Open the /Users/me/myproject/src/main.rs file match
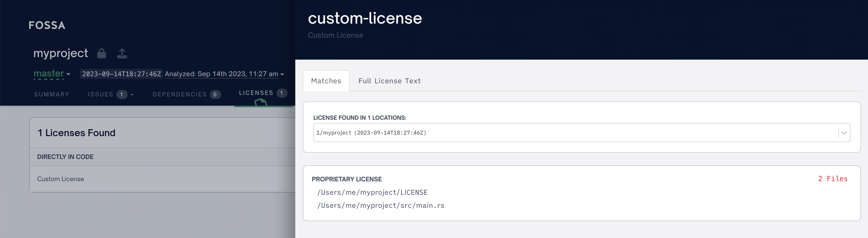The width and height of the screenshot is (868, 238). pyautogui.click(x=381, y=206)
